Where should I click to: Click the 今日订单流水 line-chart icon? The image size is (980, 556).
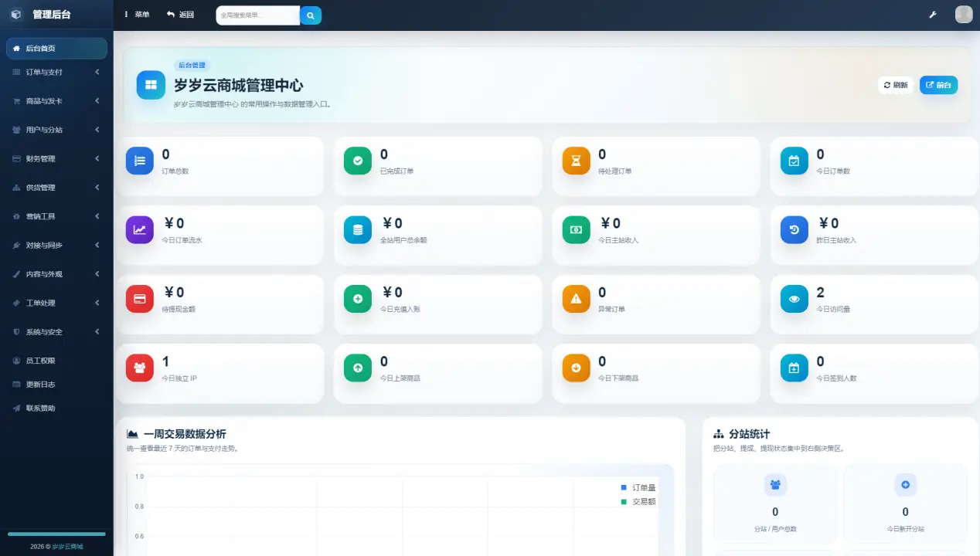pyautogui.click(x=140, y=229)
